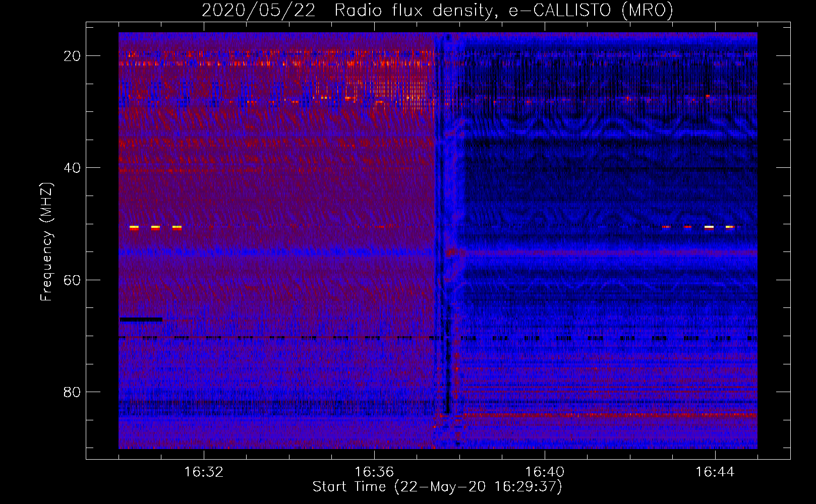Click the '16:36' time tick label

374,472
